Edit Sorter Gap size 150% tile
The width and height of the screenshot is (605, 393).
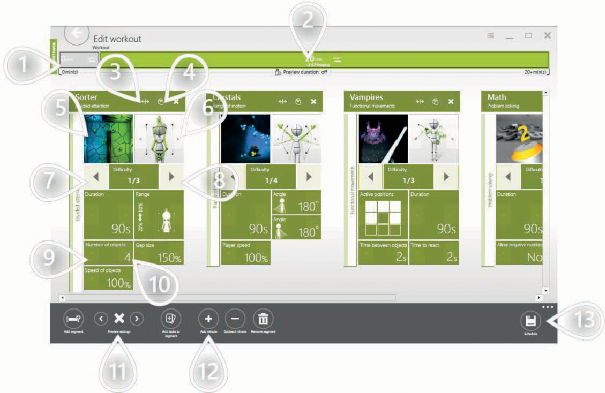point(159,253)
